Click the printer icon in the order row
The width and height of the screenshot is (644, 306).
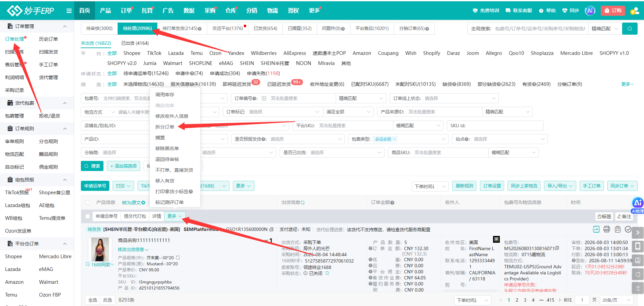tap(607, 229)
